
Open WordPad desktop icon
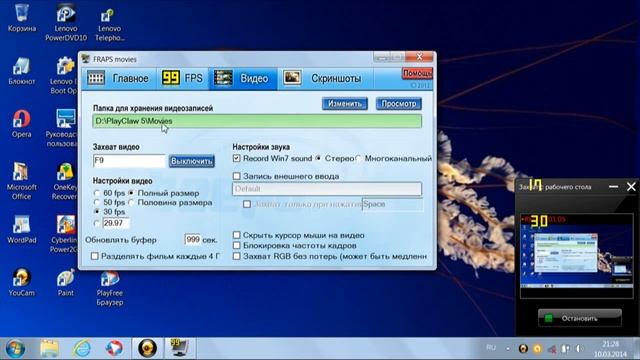pyautogui.click(x=22, y=229)
